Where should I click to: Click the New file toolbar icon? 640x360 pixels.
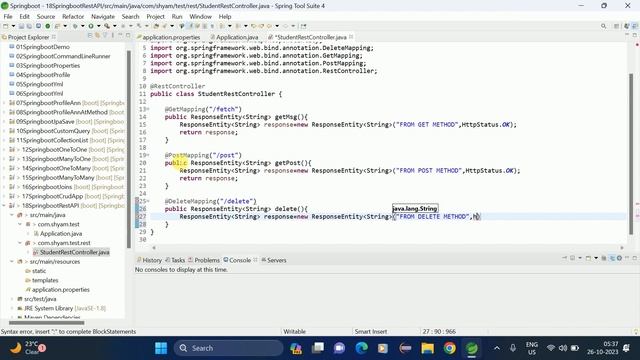6,26
